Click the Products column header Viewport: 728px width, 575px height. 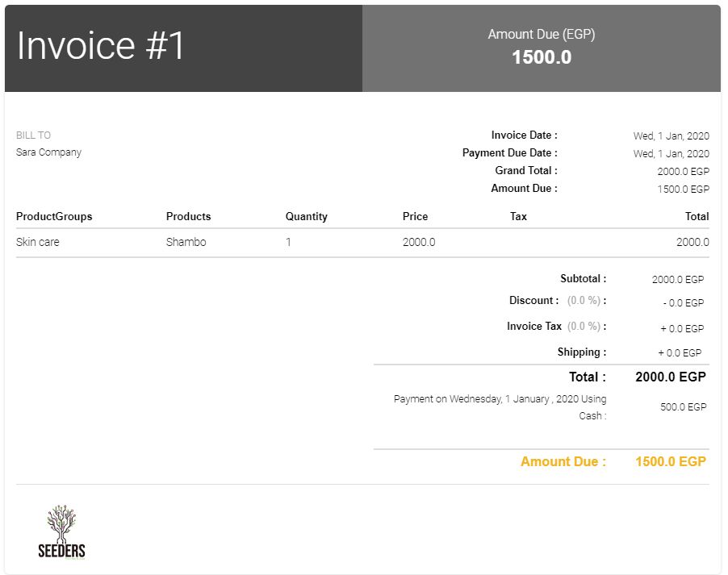pos(188,216)
